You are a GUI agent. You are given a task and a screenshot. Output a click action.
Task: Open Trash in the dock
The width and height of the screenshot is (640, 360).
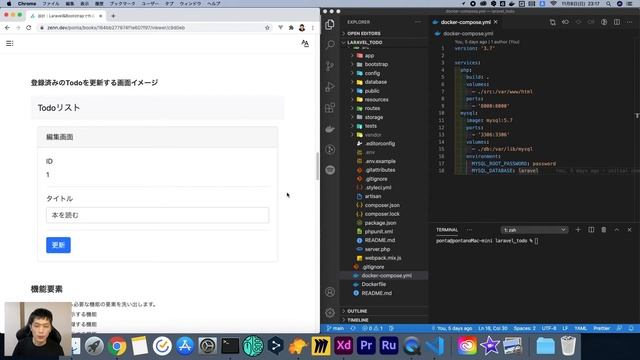pos(568,346)
